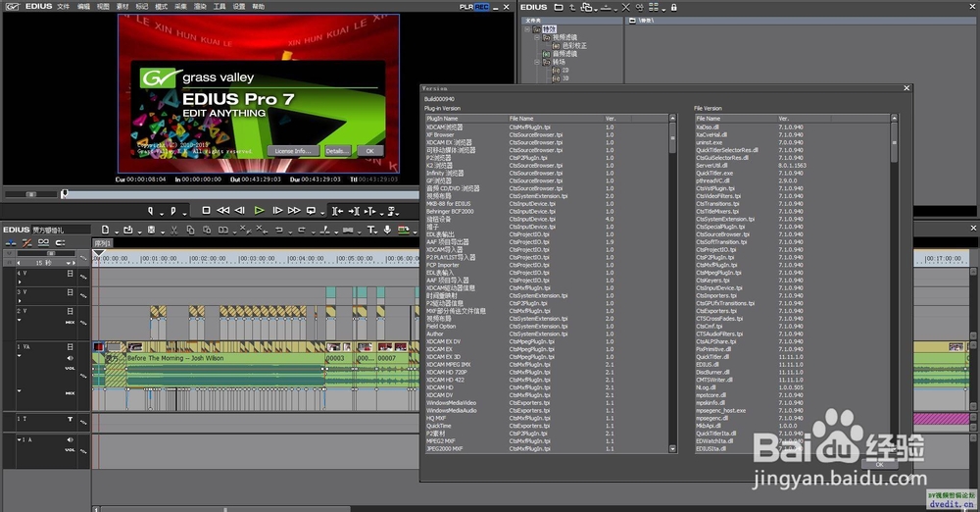Toggle video mute on track 4 V

tap(70, 274)
